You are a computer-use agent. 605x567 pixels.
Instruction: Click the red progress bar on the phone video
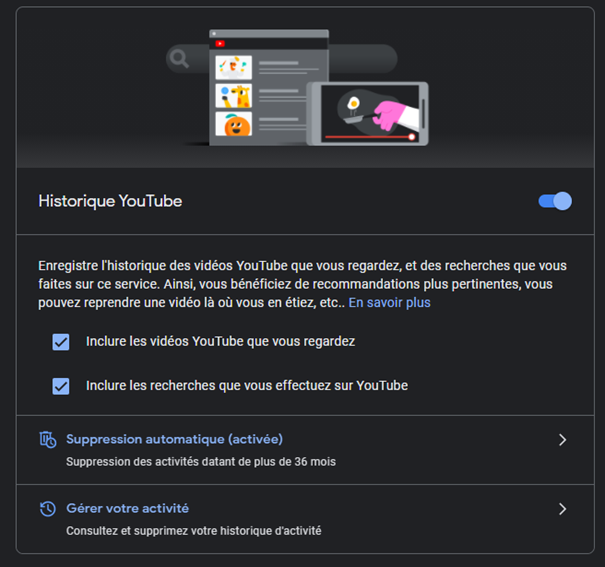click(x=365, y=136)
